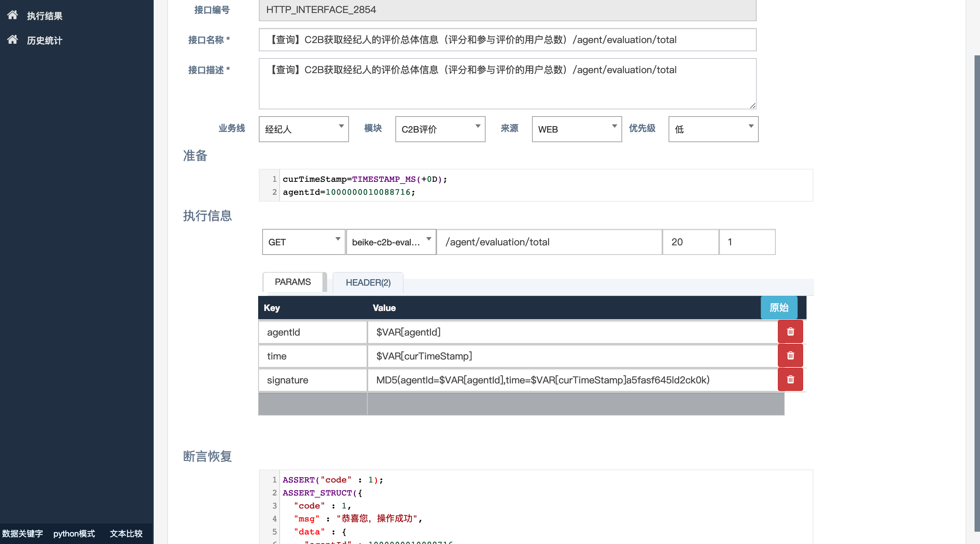980x544 pixels.
Task: Click the curTimeStamp line in 准备 editor
Action: [x=365, y=179]
